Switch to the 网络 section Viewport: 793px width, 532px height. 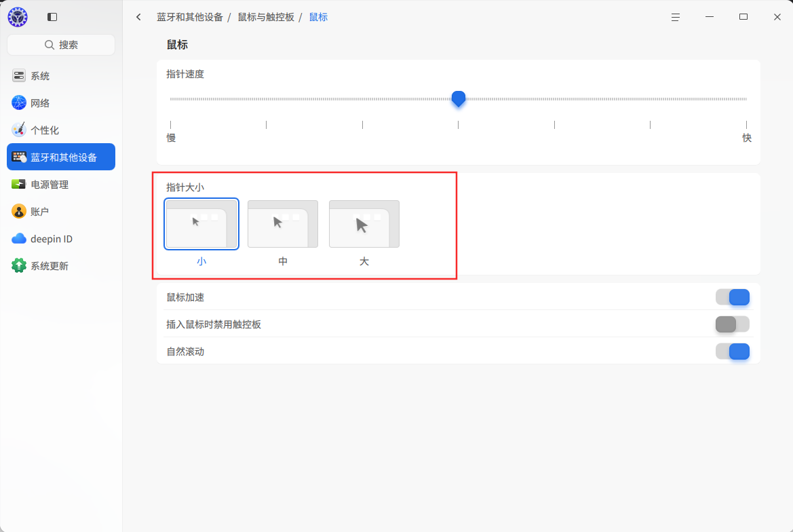tap(61, 102)
